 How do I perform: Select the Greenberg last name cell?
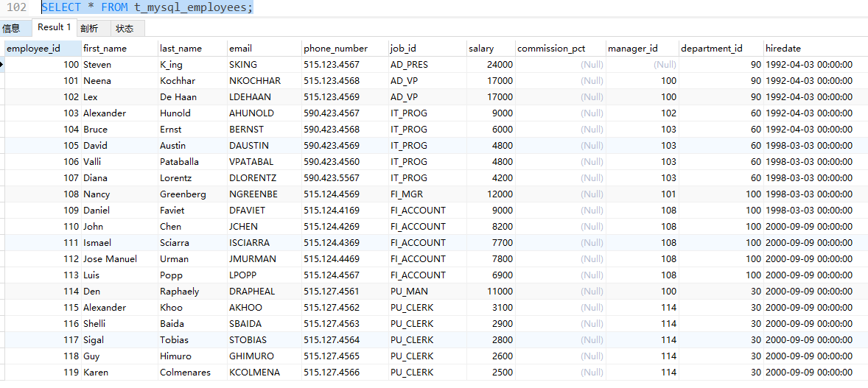click(x=192, y=194)
